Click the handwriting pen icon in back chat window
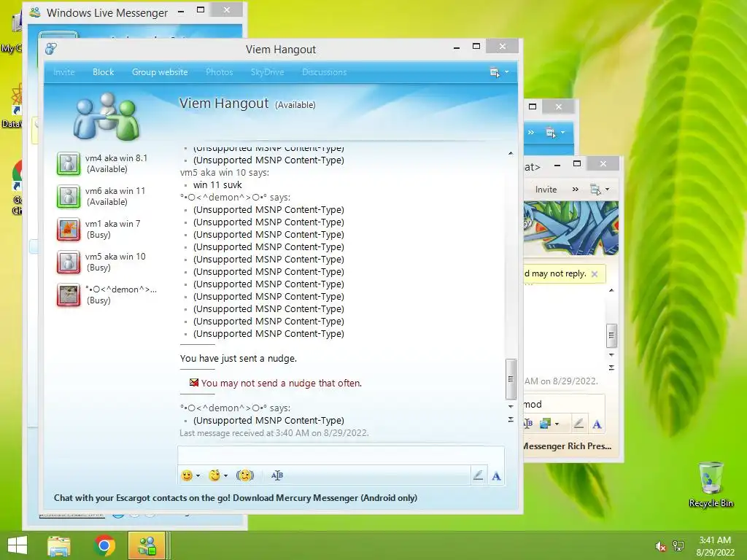Viewport: 747px width, 560px height. 578,424
